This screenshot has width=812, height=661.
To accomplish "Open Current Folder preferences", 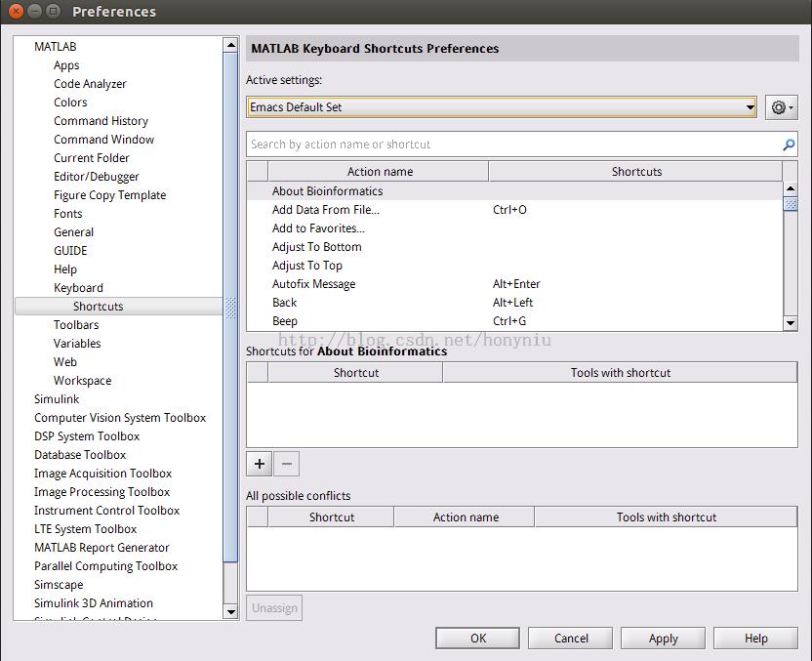I will point(92,158).
